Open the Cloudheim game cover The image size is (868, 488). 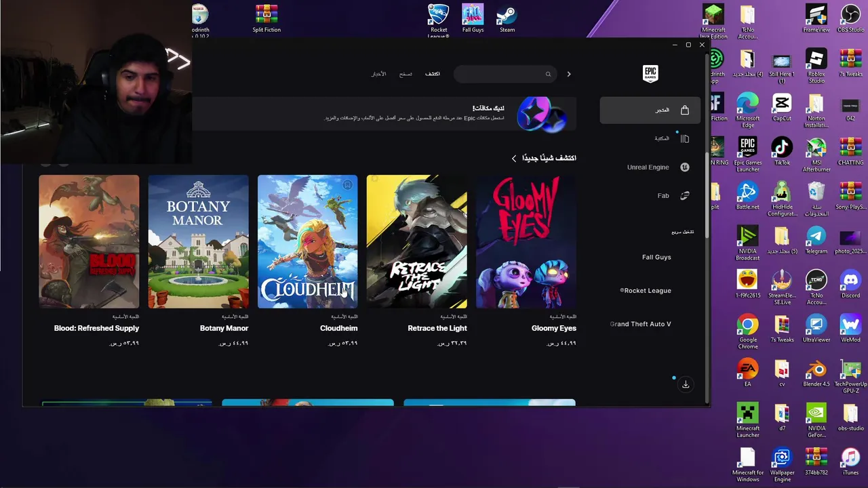308,241
